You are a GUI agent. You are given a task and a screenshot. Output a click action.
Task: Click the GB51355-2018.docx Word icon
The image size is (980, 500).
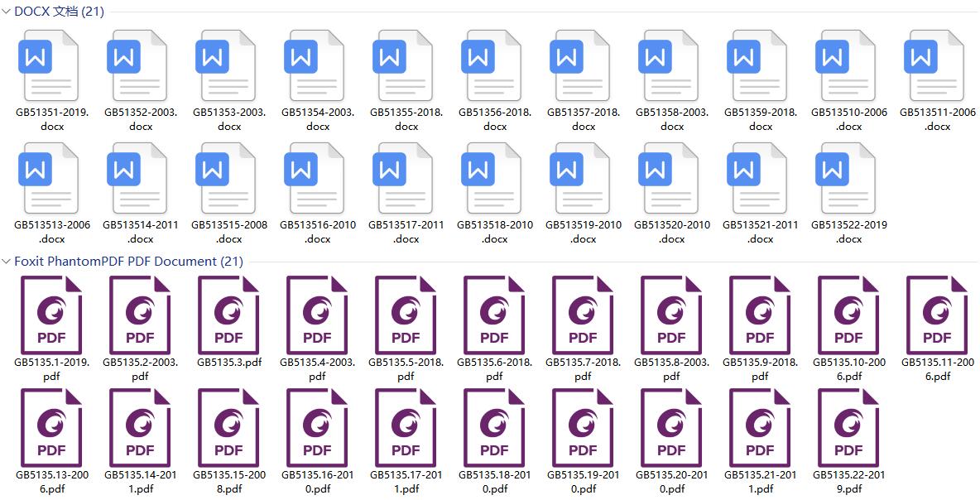(x=405, y=66)
